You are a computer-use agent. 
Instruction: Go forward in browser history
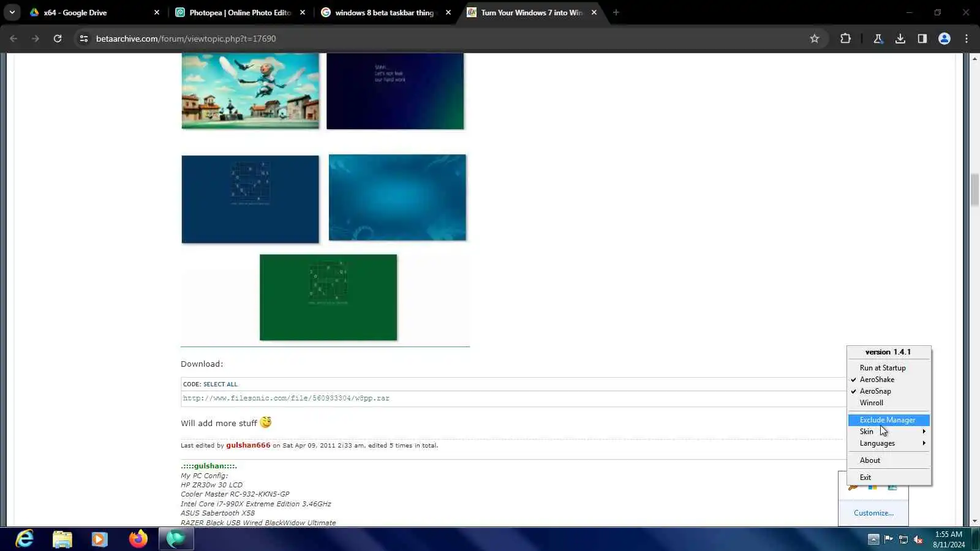(x=36, y=39)
